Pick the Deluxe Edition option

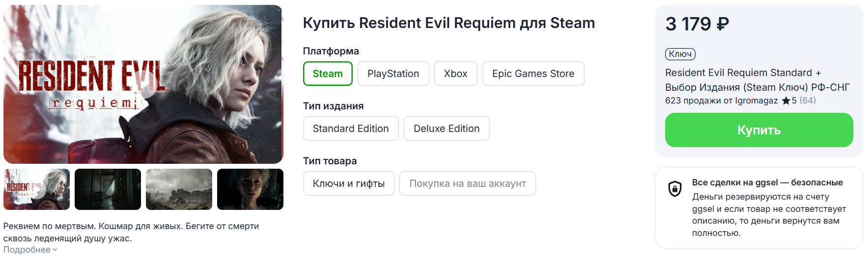click(447, 128)
